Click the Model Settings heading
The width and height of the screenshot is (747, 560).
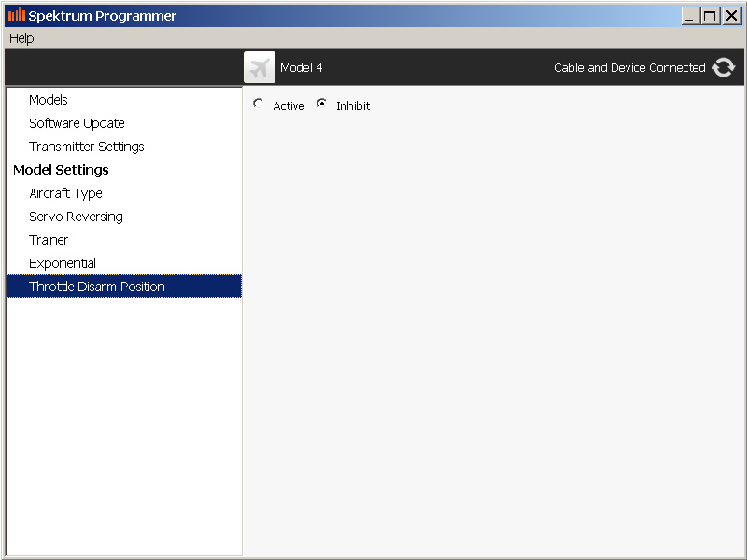coord(61,170)
